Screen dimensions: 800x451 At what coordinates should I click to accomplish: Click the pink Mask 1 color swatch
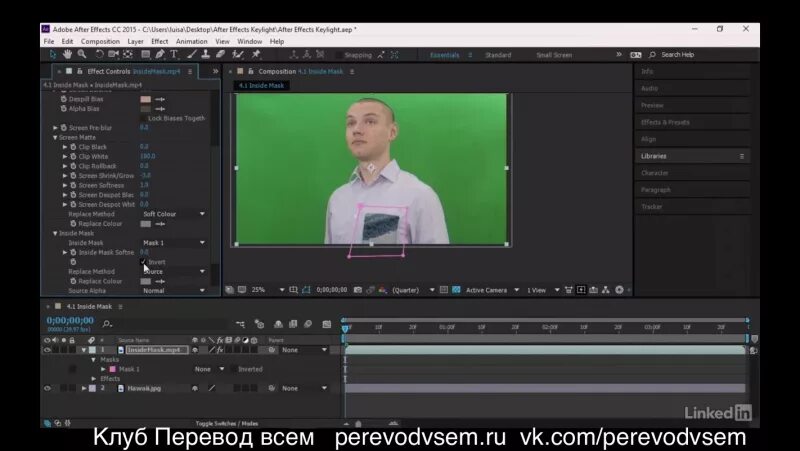(x=113, y=369)
